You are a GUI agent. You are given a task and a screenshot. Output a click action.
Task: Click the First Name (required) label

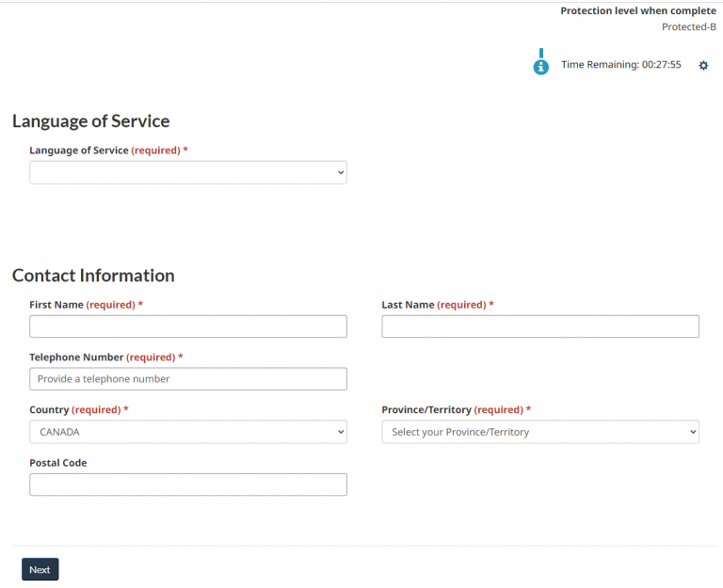[x=87, y=305]
